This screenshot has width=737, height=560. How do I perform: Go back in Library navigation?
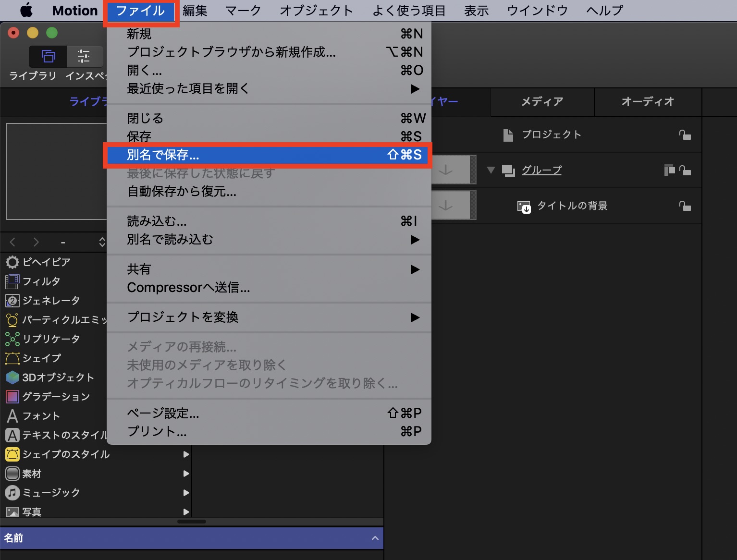coord(12,242)
